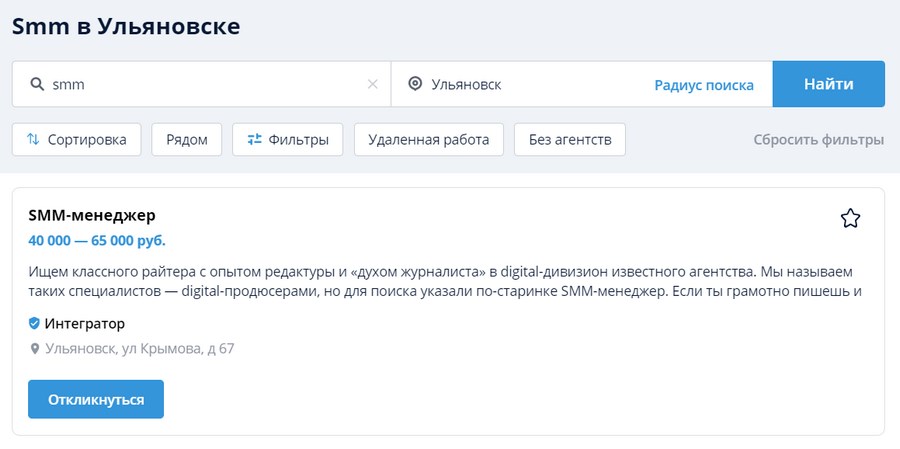Click Сбросить фильтры link
The image size is (900, 449).
tap(818, 140)
